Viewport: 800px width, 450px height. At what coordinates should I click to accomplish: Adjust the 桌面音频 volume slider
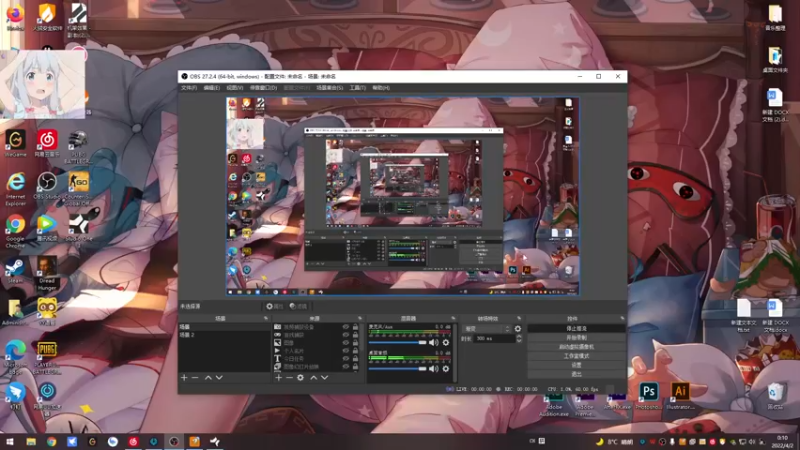397,368
